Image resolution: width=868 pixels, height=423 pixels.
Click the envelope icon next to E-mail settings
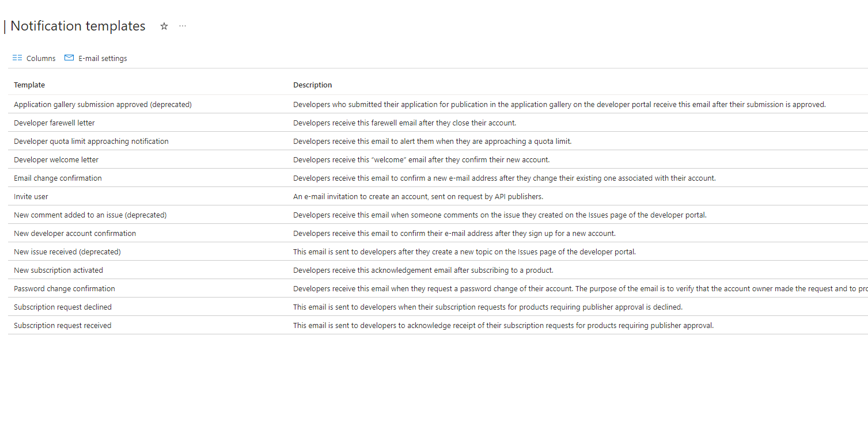pos(69,58)
